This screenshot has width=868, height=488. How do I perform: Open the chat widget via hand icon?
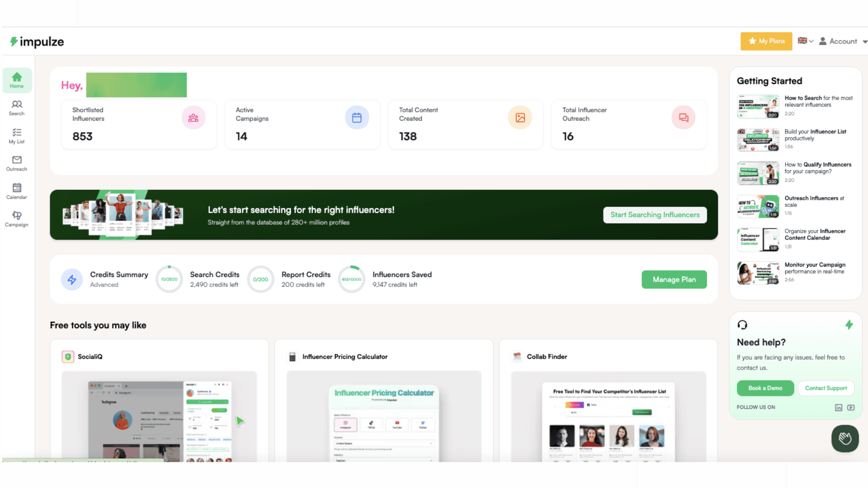pos(844,438)
